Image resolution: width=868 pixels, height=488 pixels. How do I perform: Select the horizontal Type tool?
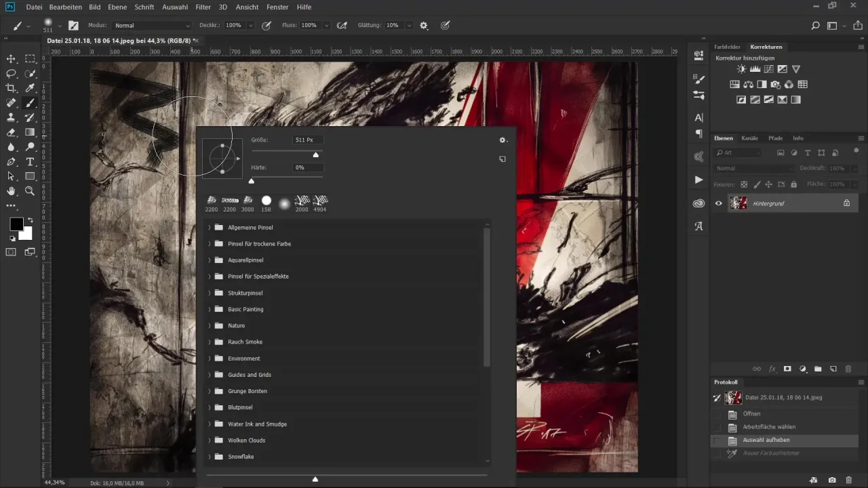[30, 162]
